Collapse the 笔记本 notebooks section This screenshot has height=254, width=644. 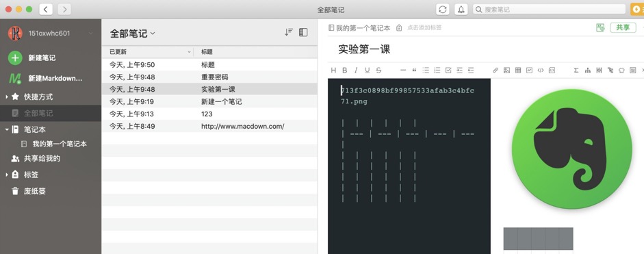(7, 129)
